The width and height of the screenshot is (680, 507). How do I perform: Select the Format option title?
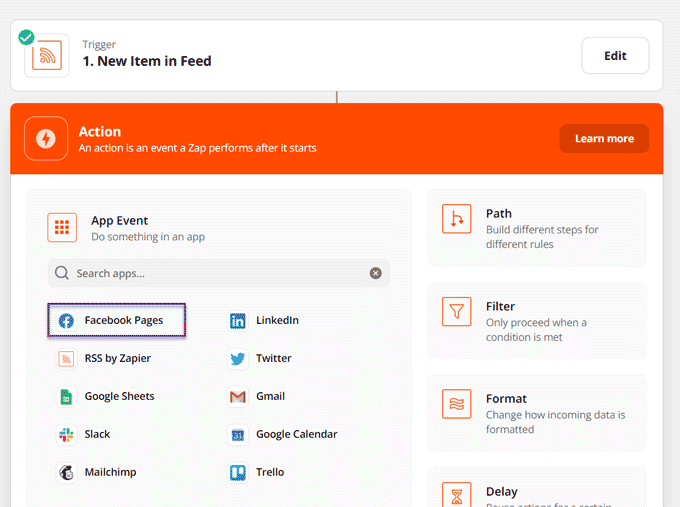coord(506,399)
